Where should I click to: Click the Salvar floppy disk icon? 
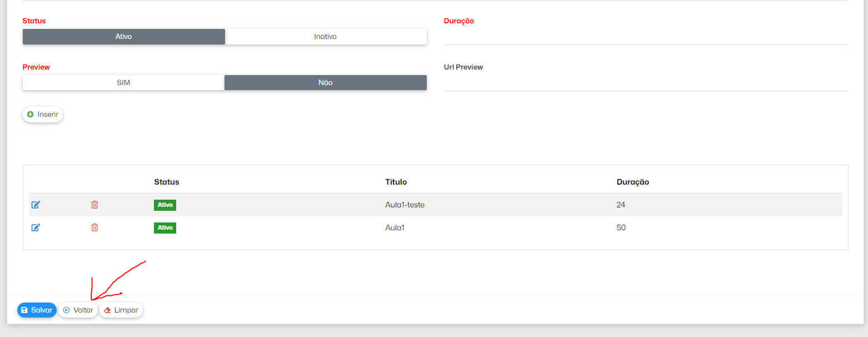point(24,310)
